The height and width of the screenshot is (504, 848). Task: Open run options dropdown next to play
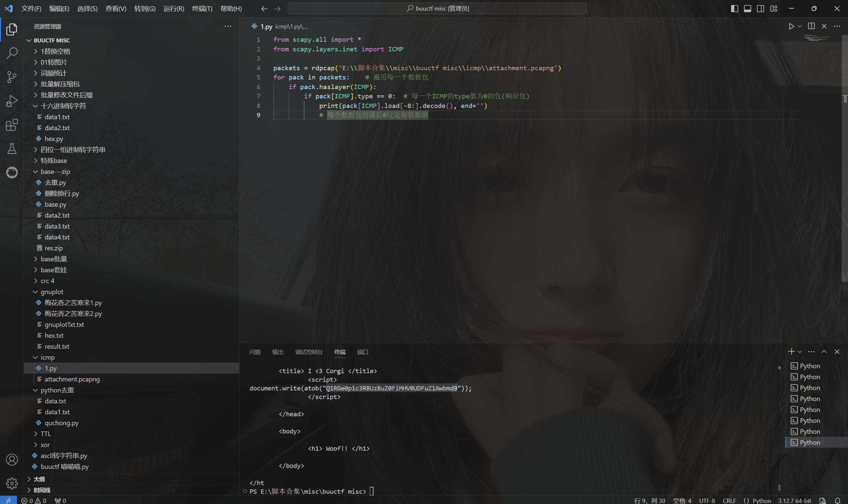tap(800, 26)
